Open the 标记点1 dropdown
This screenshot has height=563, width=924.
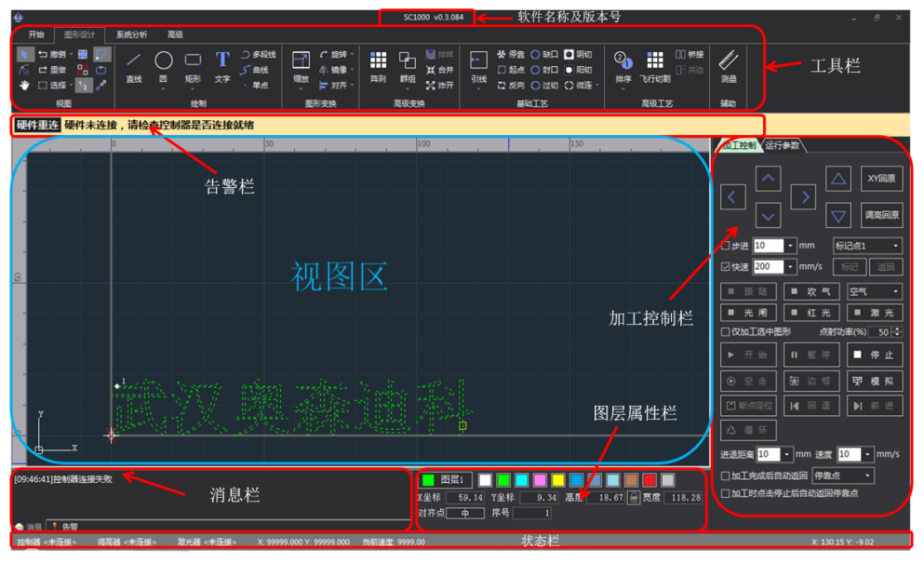[868, 245]
